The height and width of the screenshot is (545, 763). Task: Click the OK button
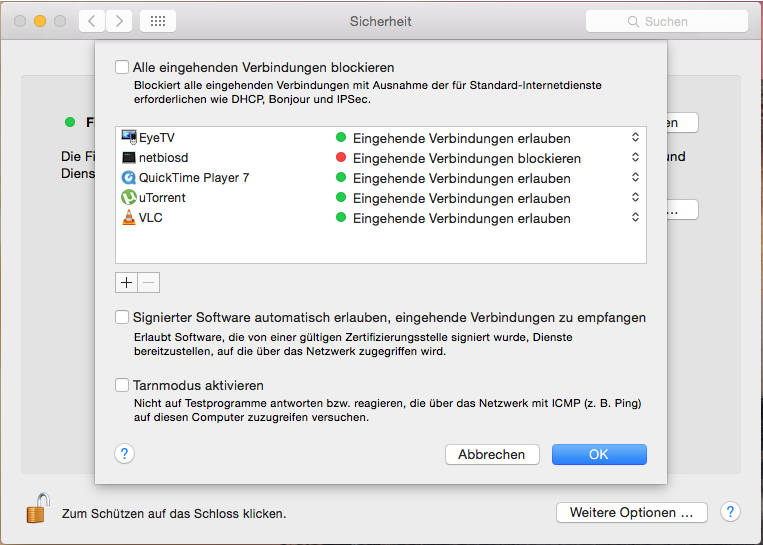coord(598,454)
